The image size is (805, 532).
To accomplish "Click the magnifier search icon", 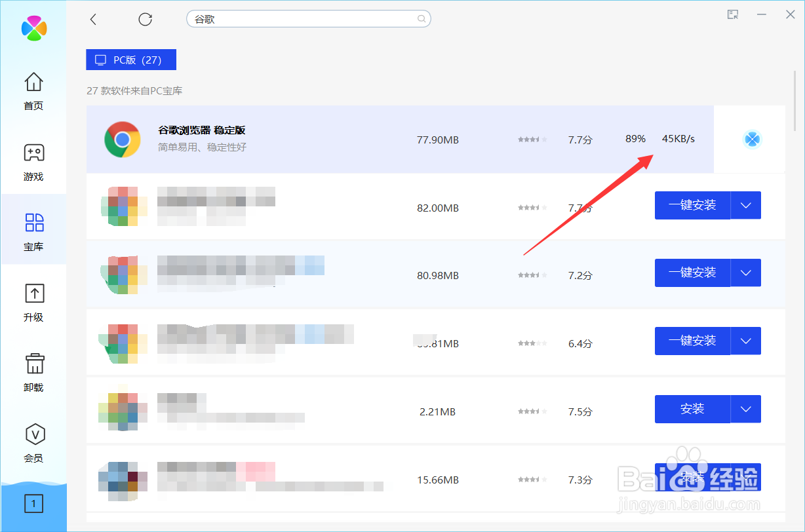I will point(423,20).
